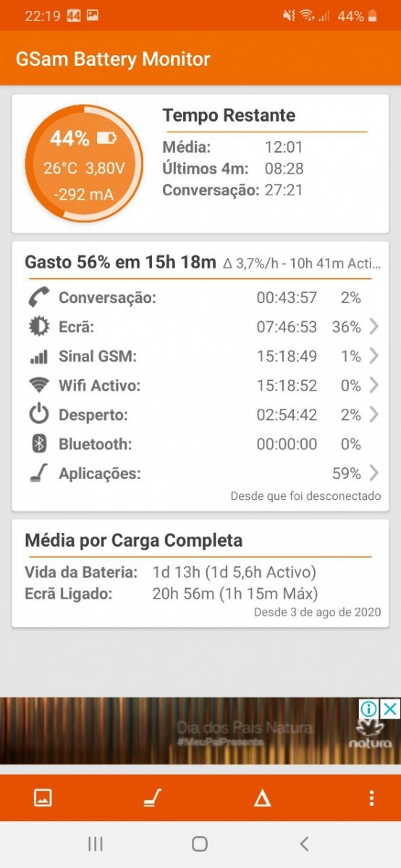Screen dimensions: 401x868
Task: Open the Desperto row details
Action: pos(200,414)
